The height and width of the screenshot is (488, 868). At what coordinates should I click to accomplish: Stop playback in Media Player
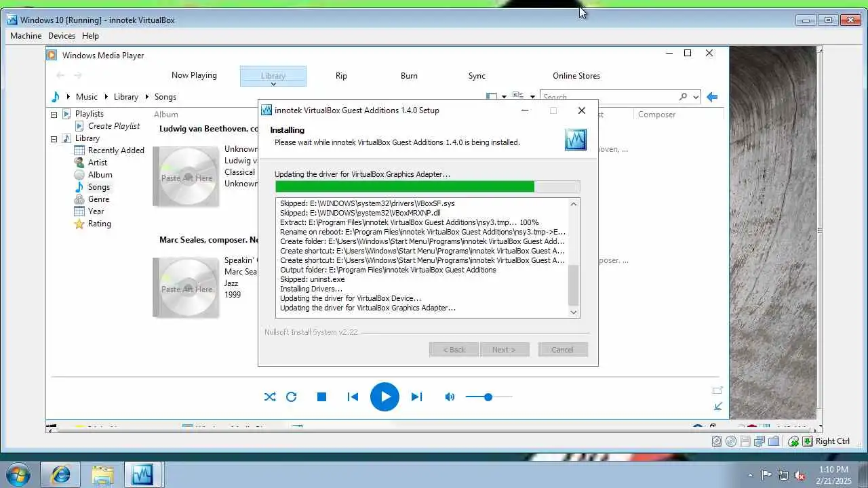pos(322,397)
